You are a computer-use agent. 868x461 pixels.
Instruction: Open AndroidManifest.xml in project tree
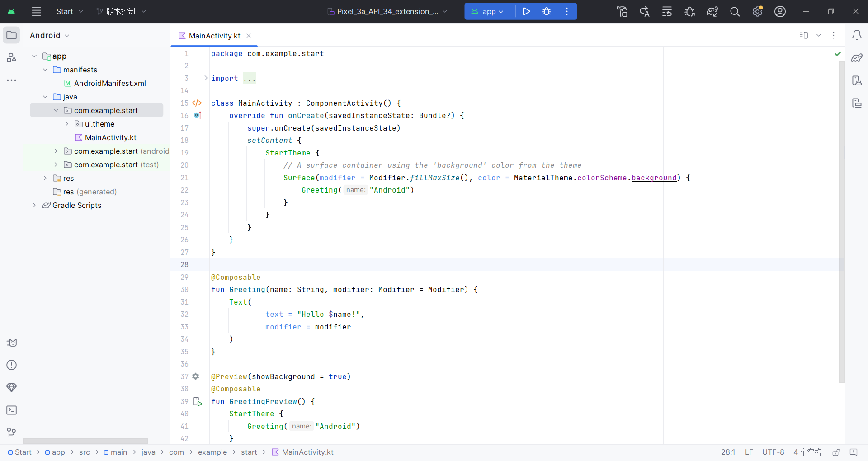(x=105, y=83)
